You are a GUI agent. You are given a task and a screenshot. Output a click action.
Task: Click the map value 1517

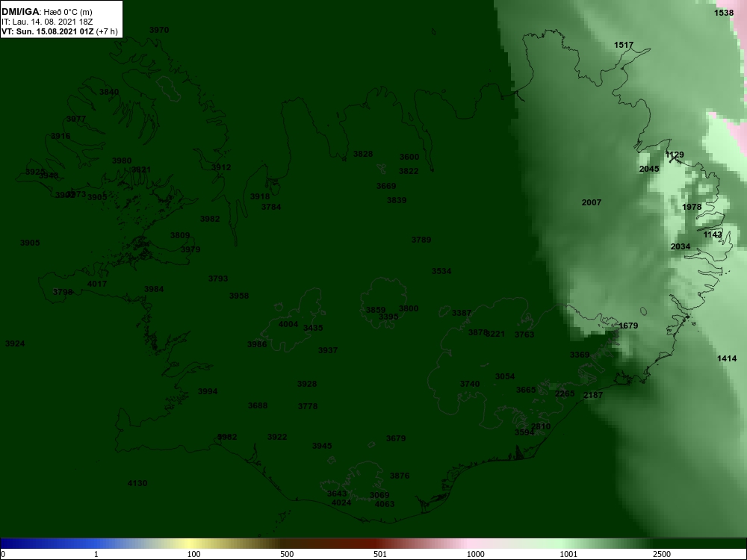coord(624,46)
